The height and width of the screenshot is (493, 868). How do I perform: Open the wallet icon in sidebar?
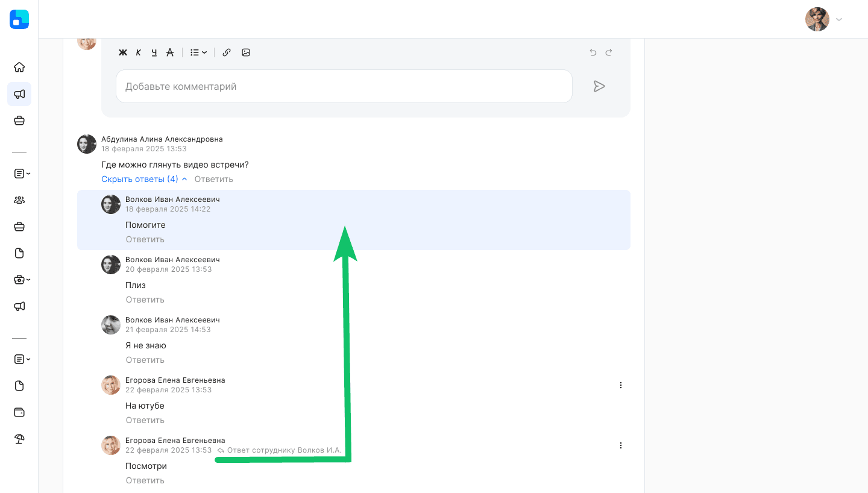pos(19,412)
